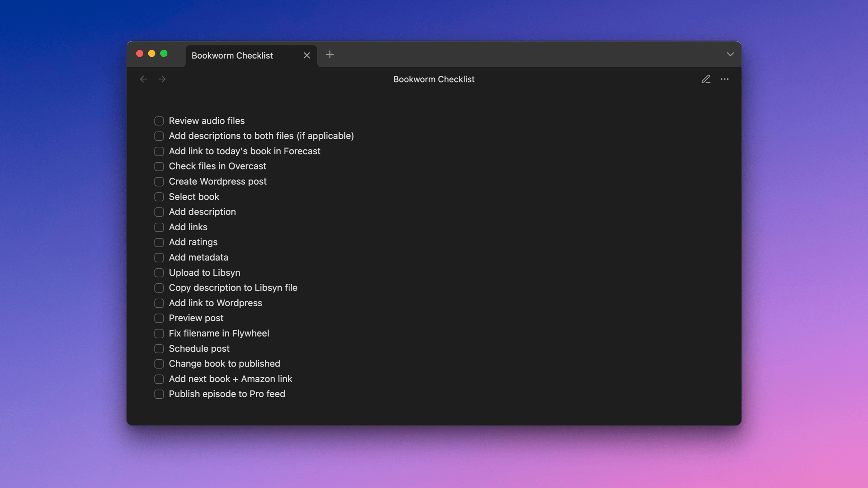The image size is (868, 488).
Task: Mark Add description as complete
Action: (159, 212)
